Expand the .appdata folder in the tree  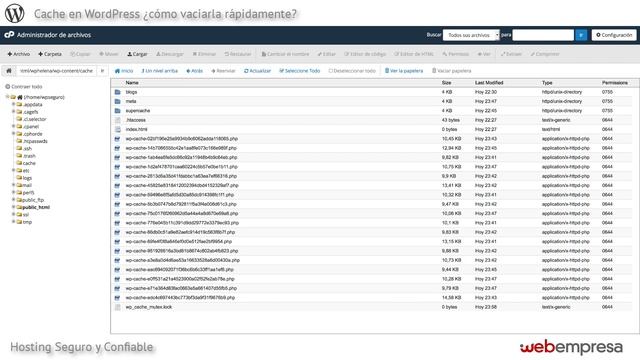pos(13,104)
